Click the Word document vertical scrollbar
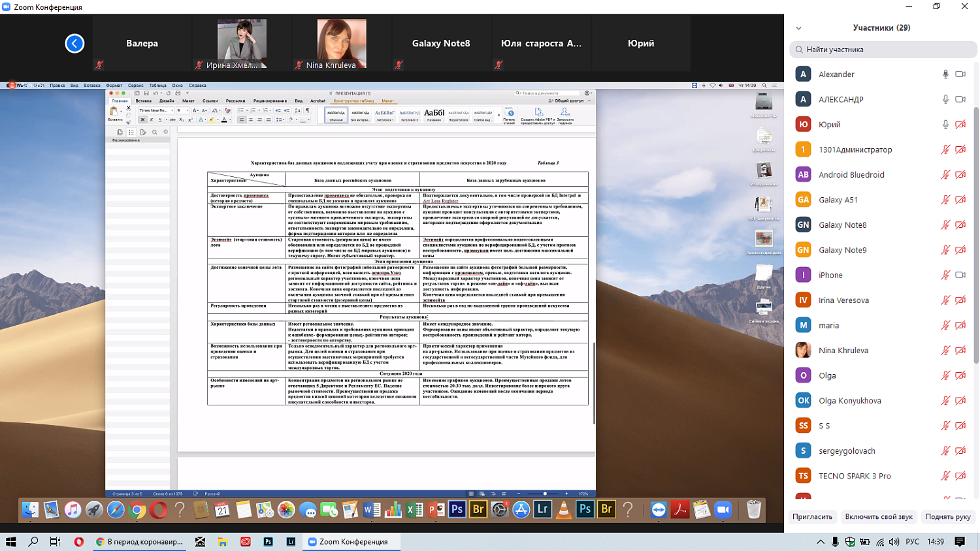This screenshot has width=980, height=551. [594, 383]
